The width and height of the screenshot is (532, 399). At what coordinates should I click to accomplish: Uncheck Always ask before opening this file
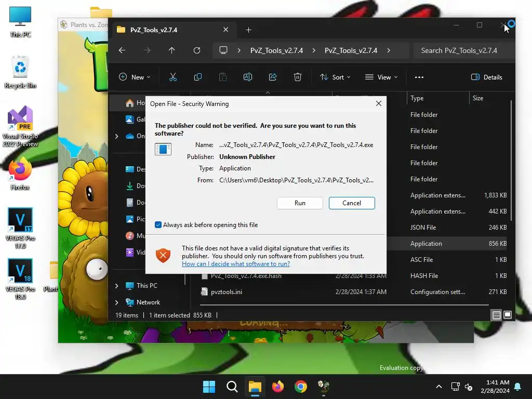tap(158, 224)
